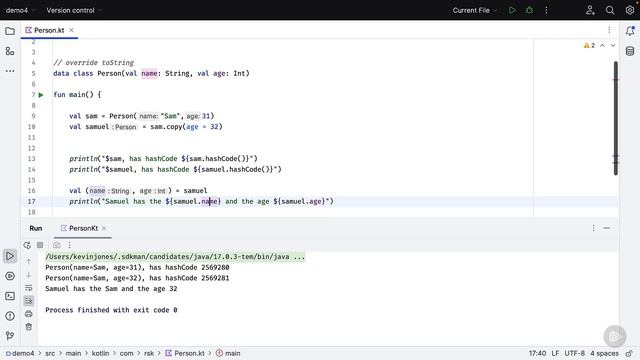Open the Database tool window icon
The image size is (640, 360).
tap(630, 51)
